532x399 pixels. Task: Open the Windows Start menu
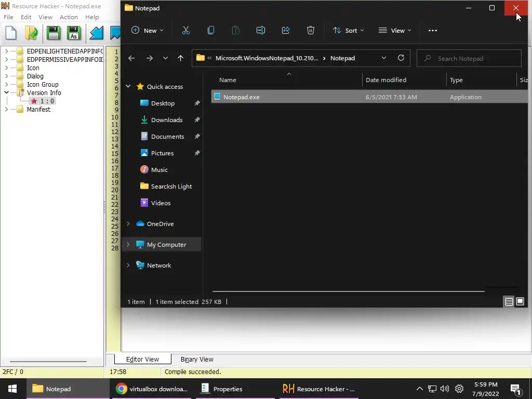(x=13, y=389)
